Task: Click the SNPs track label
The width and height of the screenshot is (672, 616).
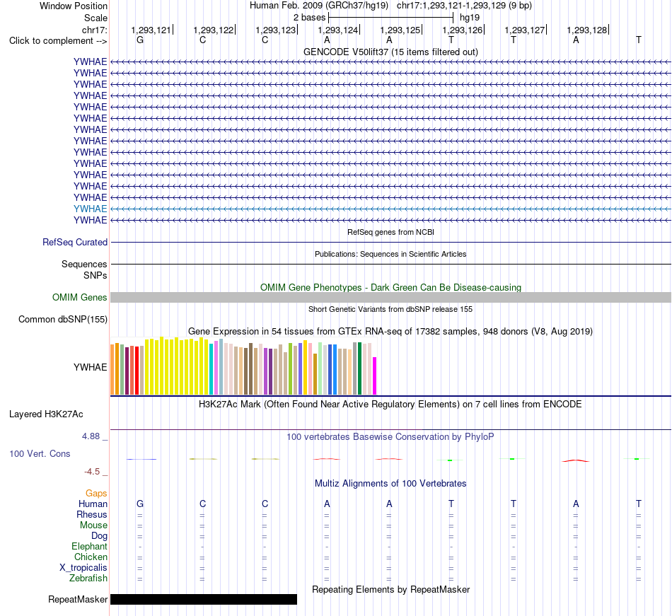Action: [95, 275]
